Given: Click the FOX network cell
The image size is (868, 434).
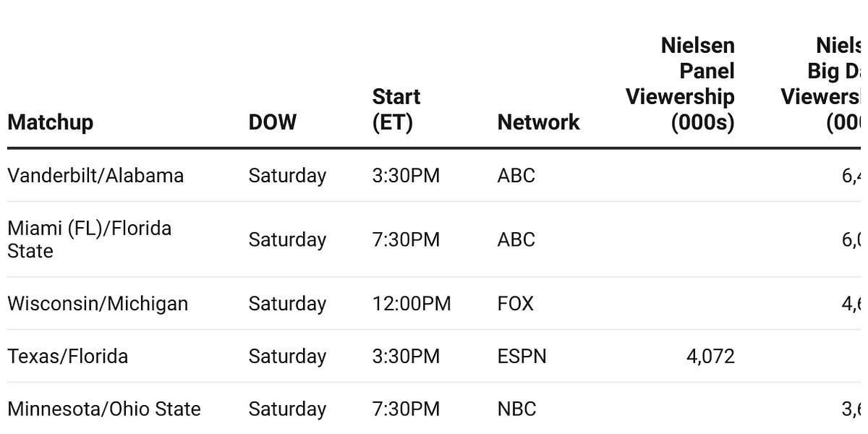Looking at the screenshot, I should (515, 303).
